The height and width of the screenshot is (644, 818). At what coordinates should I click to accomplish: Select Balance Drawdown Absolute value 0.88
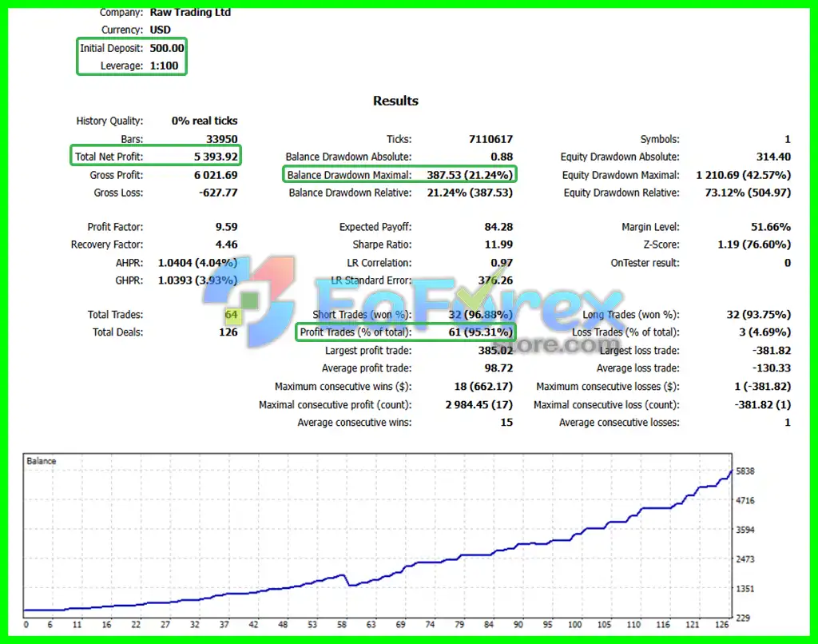pyautogui.click(x=502, y=157)
